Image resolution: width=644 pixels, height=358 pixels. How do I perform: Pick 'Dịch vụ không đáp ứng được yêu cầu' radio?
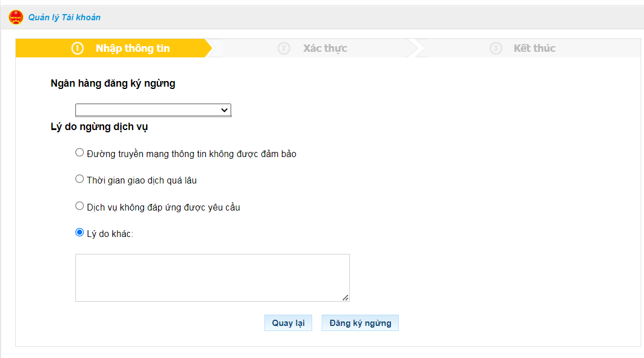click(80, 206)
